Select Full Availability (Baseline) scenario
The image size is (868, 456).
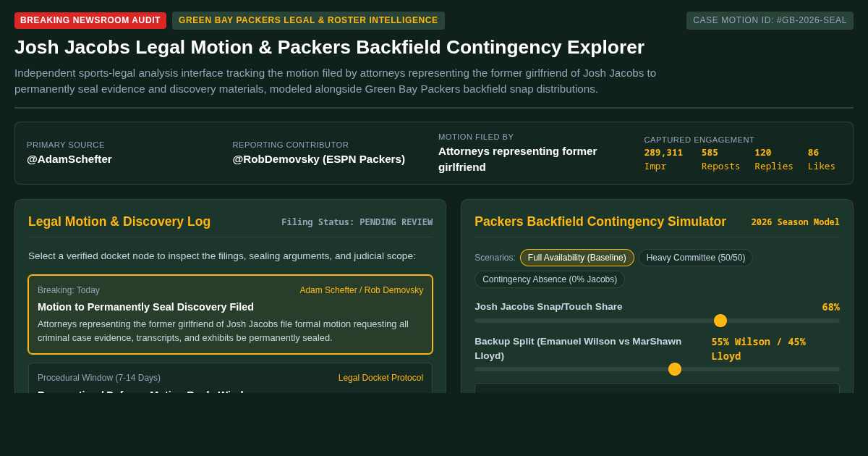pos(577,258)
